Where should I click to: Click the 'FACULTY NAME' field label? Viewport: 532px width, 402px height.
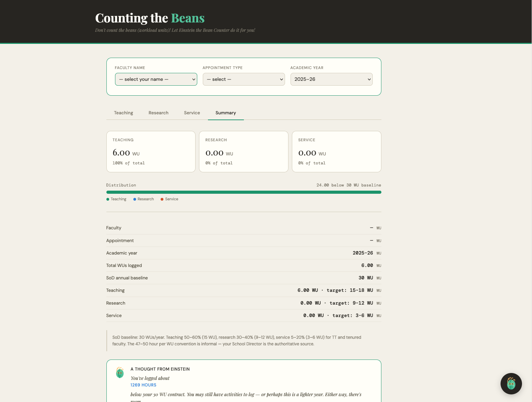point(130,68)
